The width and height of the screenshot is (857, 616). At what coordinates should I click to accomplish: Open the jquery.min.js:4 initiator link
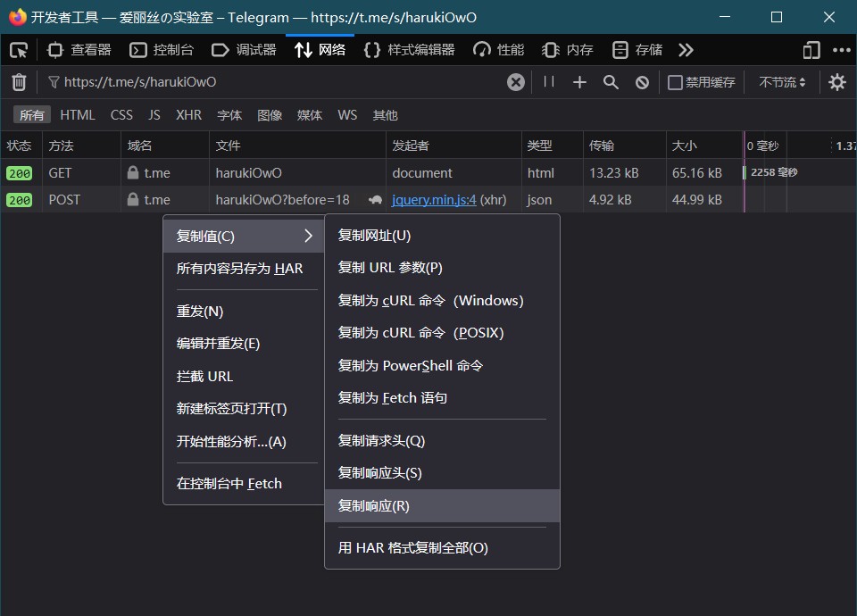tap(434, 200)
